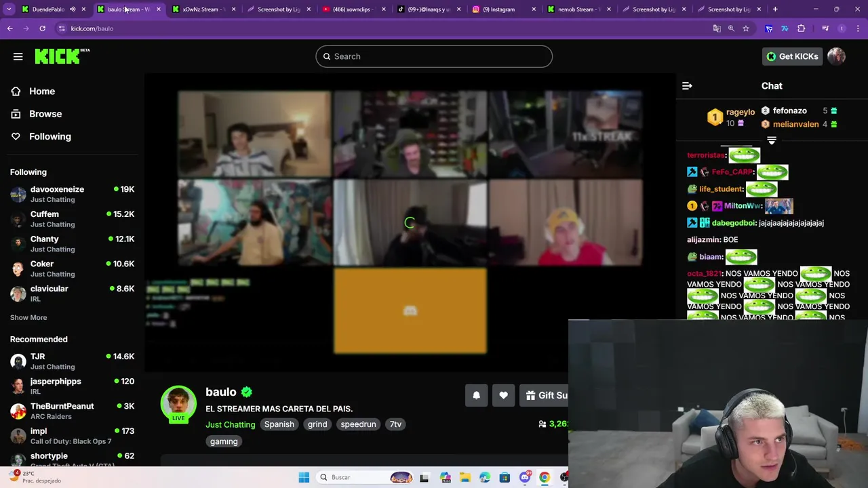Open the Windows Start menu
This screenshot has height=488, width=868.
(304, 477)
